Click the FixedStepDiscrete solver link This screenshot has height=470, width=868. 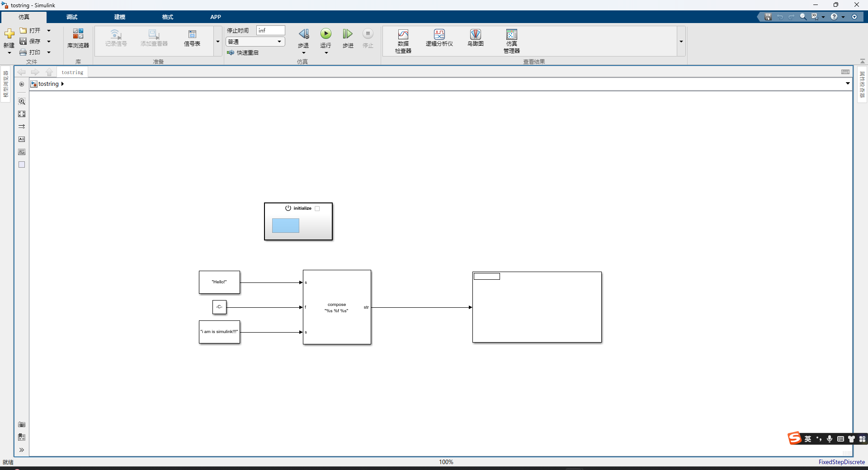841,462
